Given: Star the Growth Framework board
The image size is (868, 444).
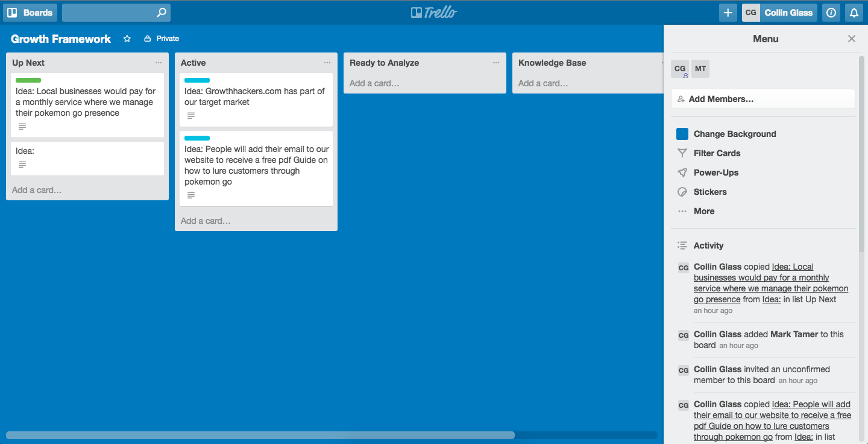Looking at the screenshot, I should pos(127,38).
